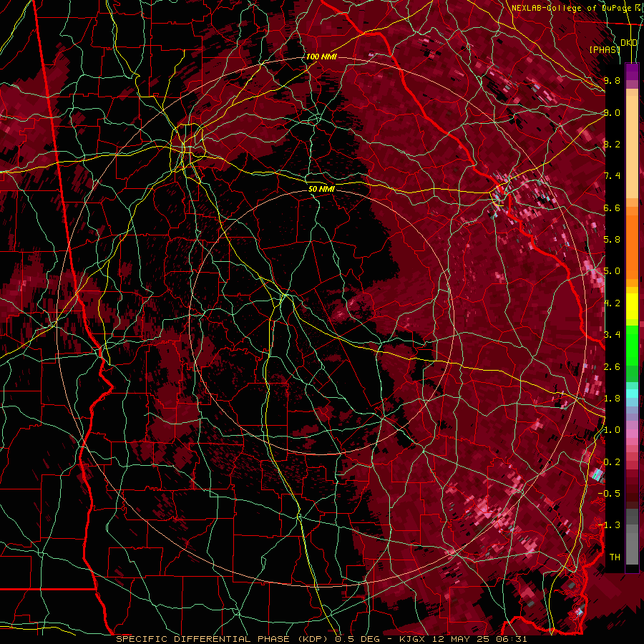Select the 3.4 value on color scale
The image size is (644, 644).
(x=612, y=335)
